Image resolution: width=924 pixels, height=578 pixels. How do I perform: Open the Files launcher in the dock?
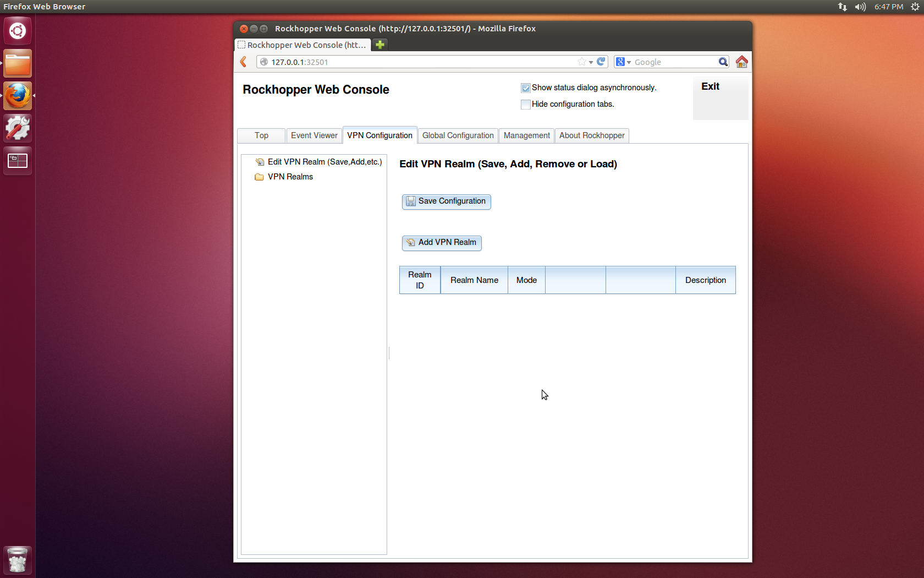(x=18, y=64)
